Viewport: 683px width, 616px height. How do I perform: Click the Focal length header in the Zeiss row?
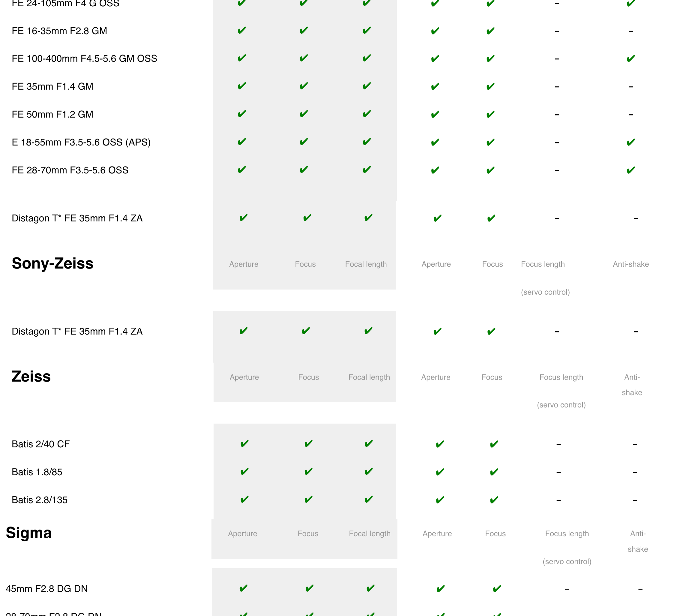pos(369,377)
